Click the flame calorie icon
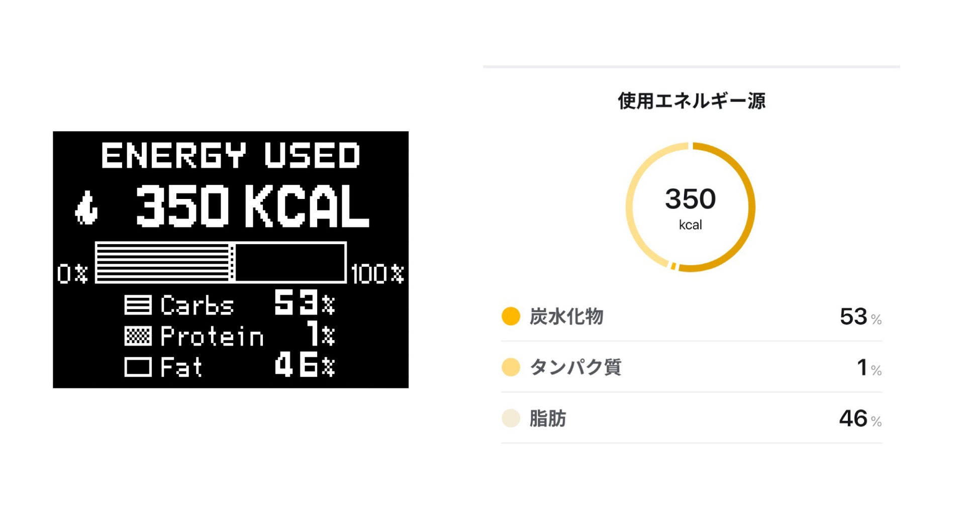 pyautogui.click(x=86, y=207)
